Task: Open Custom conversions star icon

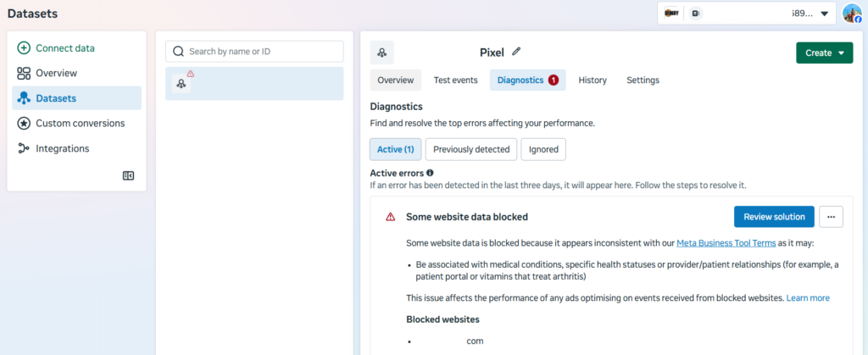Action: [x=24, y=124]
